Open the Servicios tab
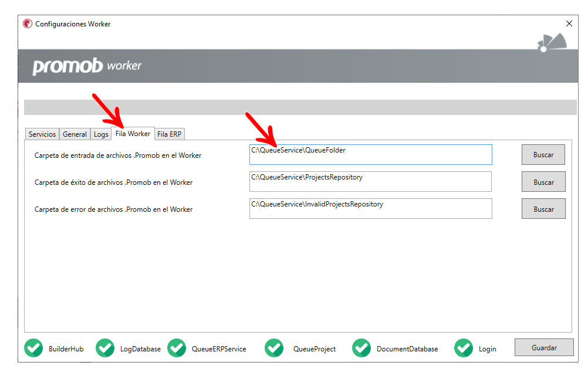This screenshot has height=386, width=588. (42, 134)
